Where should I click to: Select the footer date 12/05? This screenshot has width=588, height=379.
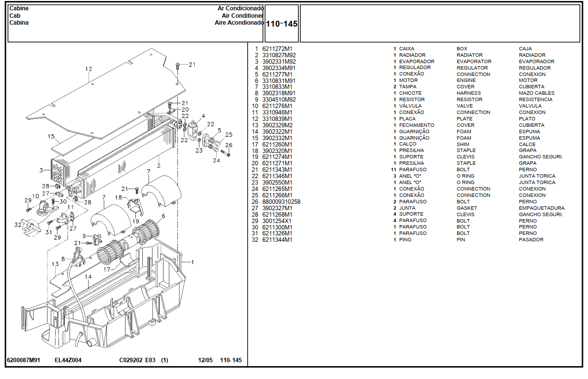[x=205, y=360]
